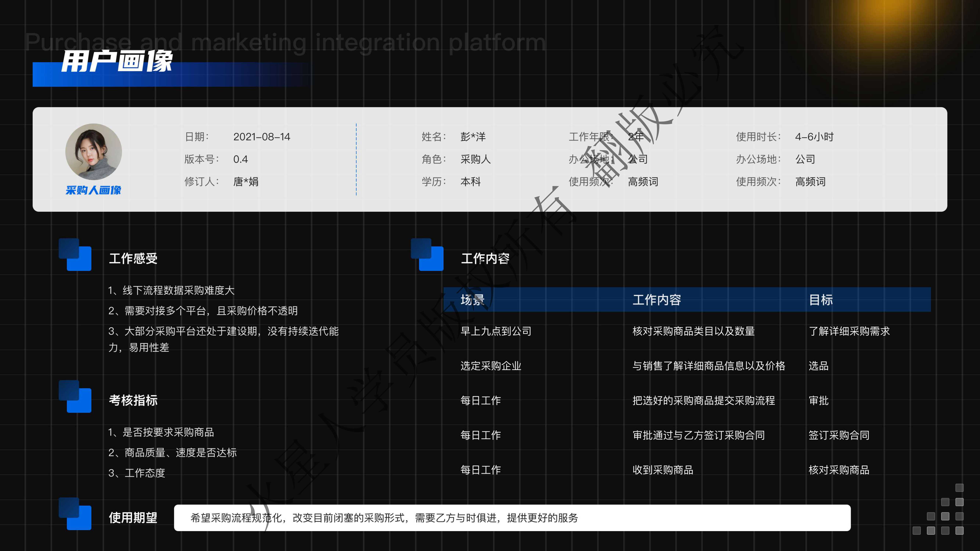The height and width of the screenshot is (551, 980).
Task: Click the 工作感受 section heading
Action: click(133, 259)
